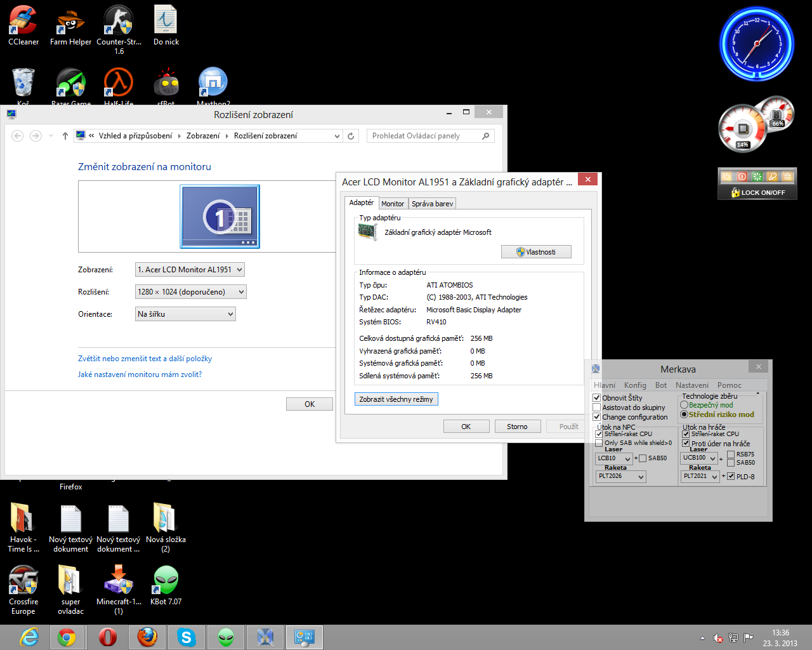Go up one level in Control Panel
This screenshot has height=650, width=812.
click(x=65, y=136)
